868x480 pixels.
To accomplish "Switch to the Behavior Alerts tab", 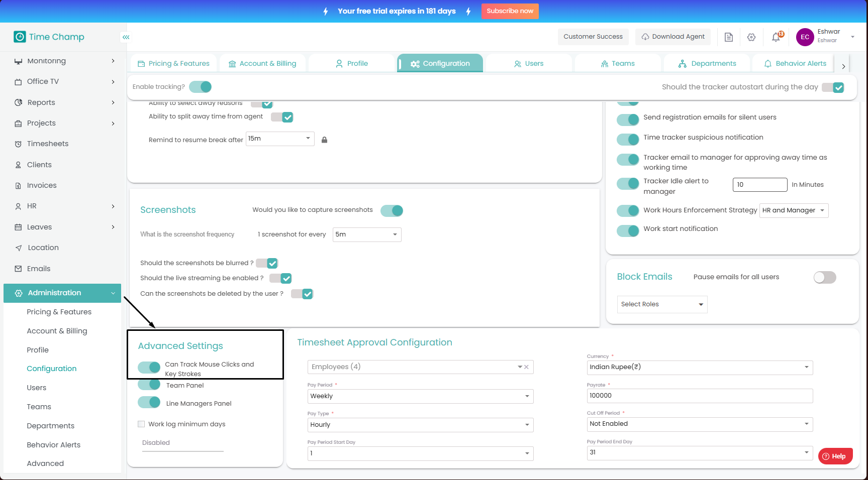I will coord(795,64).
